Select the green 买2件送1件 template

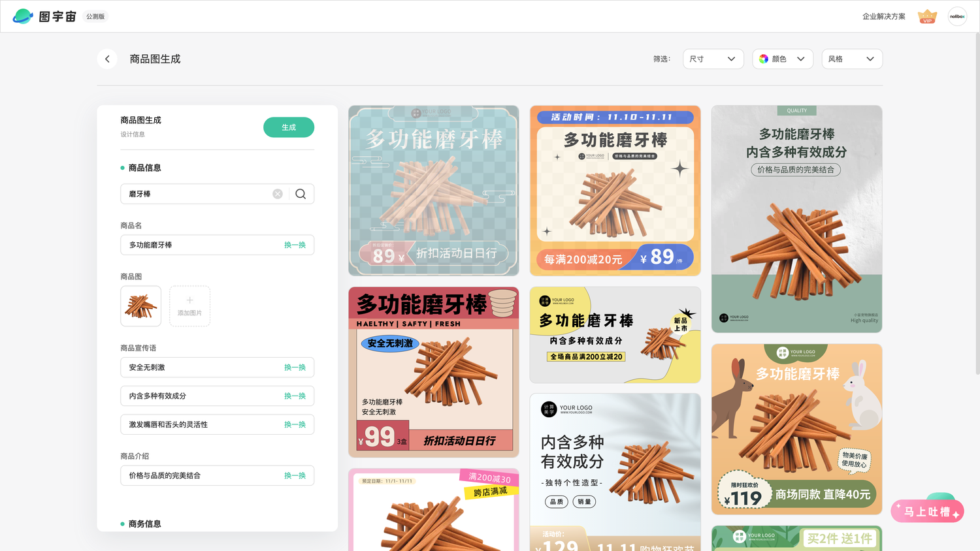[x=797, y=539]
